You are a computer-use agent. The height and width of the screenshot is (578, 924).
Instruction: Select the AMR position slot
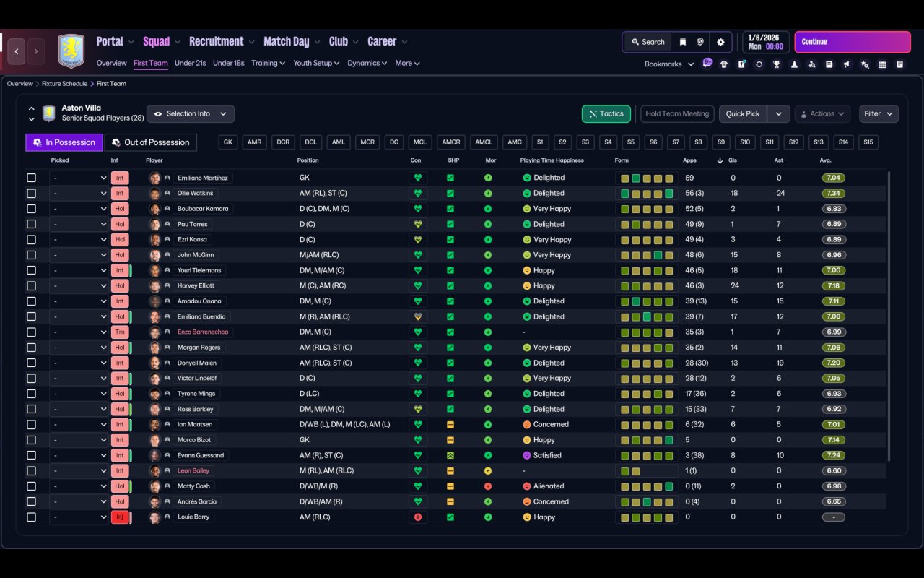[x=254, y=142]
